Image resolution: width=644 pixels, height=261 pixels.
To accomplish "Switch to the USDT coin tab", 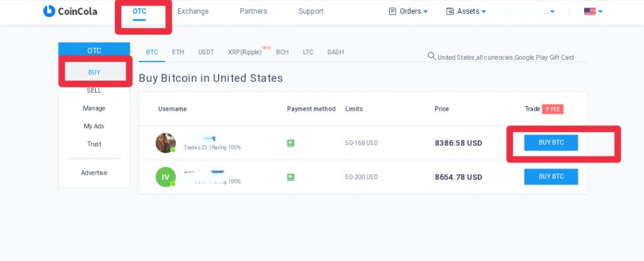I will 206,52.
